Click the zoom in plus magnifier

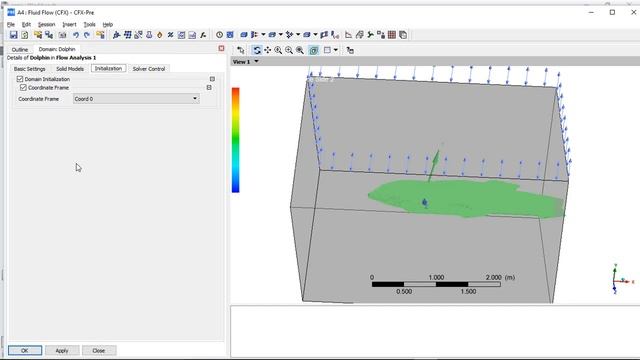[289, 50]
